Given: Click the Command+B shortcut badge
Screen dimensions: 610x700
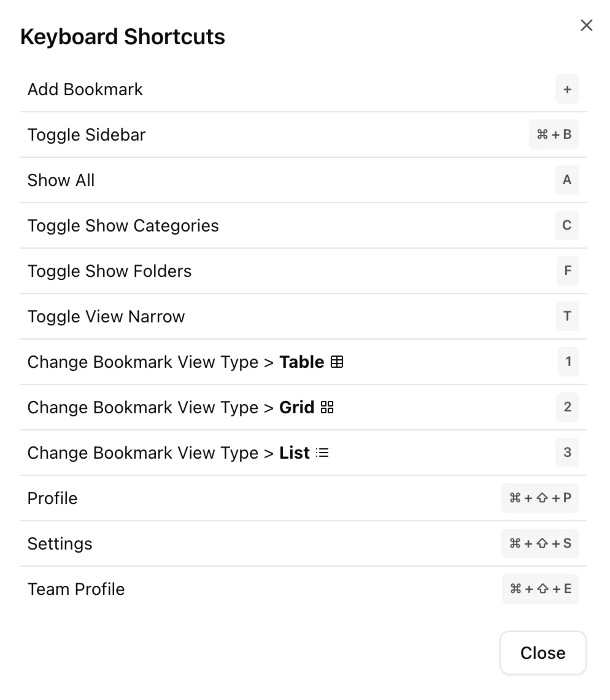Looking at the screenshot, I should coord(554,134).
